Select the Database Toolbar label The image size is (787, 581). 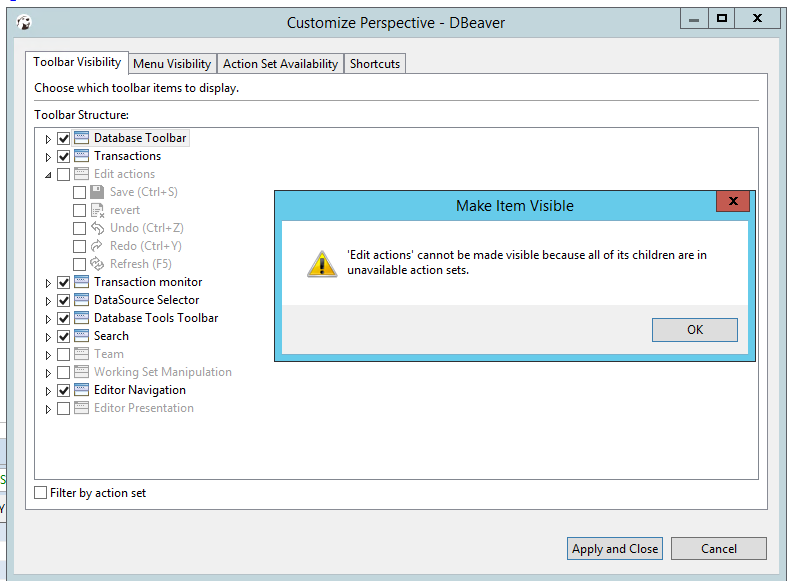pyautogui.click(x=140, y=137)
